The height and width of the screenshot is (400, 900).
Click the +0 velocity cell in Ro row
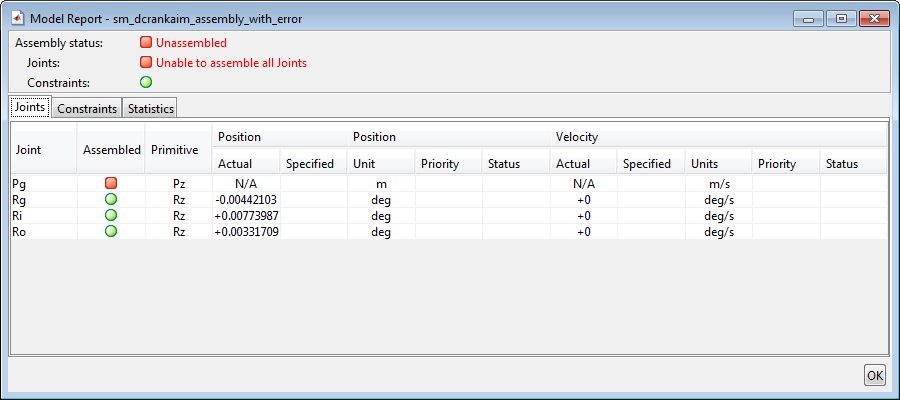pos(583,232)
